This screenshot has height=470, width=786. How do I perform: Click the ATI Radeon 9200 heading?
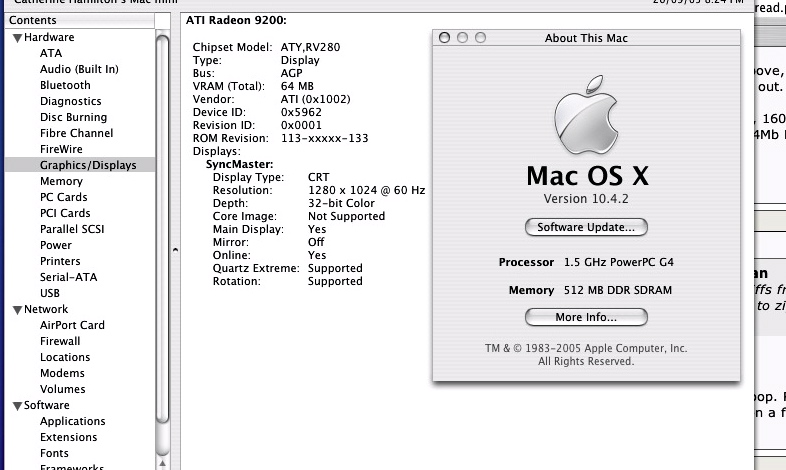pos(236,21)
